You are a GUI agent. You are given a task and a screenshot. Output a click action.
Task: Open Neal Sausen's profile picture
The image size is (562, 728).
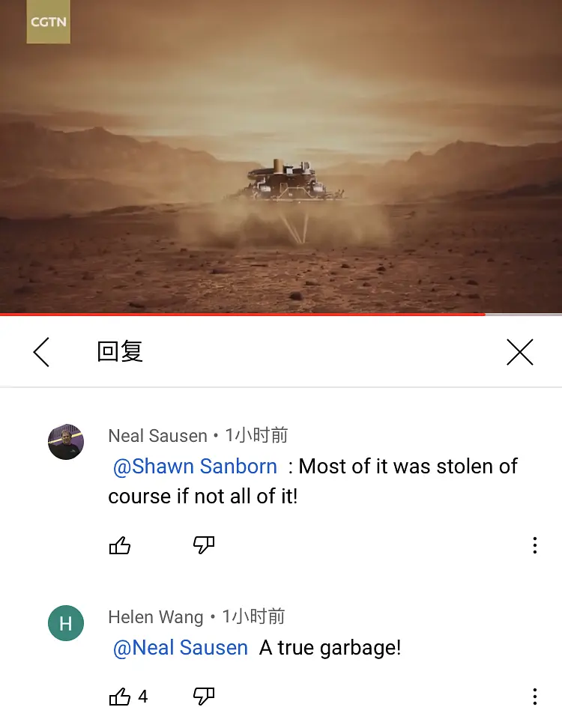pyautogui.click(x=66, y=442)
